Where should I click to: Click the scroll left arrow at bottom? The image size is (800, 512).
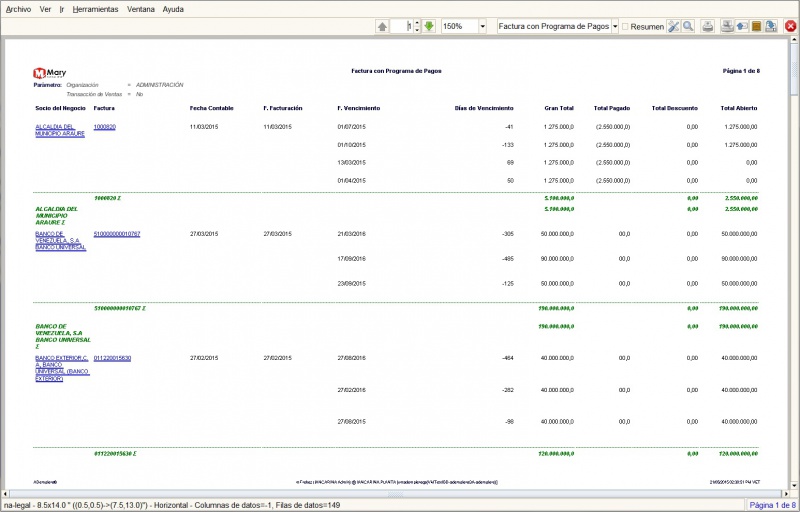coord(5,494)
